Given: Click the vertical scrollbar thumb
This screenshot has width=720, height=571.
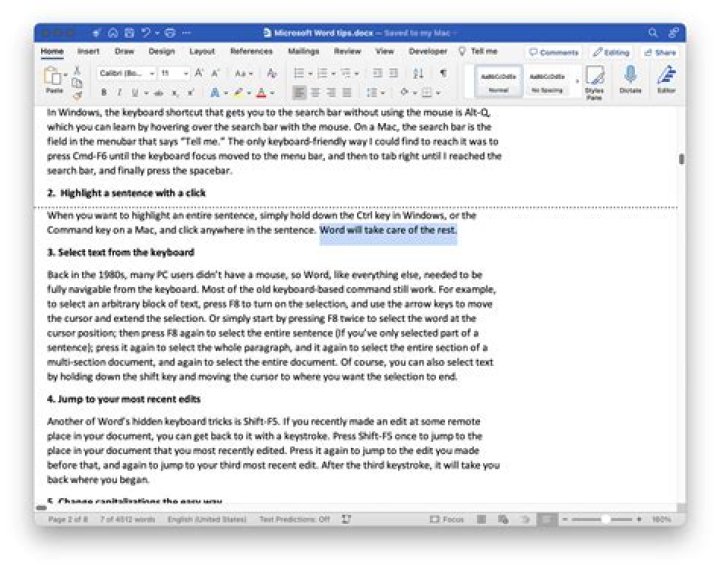Looking at the screenshot, I should tap(681, 159).
